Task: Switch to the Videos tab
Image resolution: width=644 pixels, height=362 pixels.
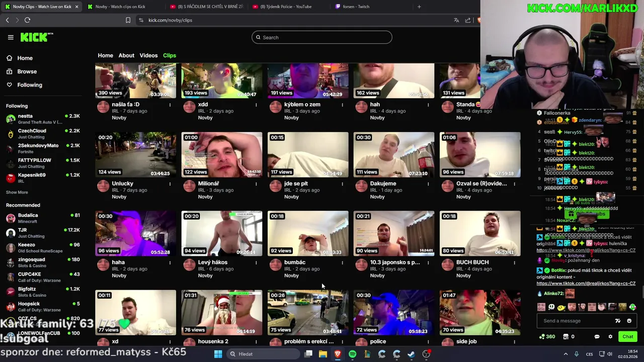Action: (x=148, y=55)
